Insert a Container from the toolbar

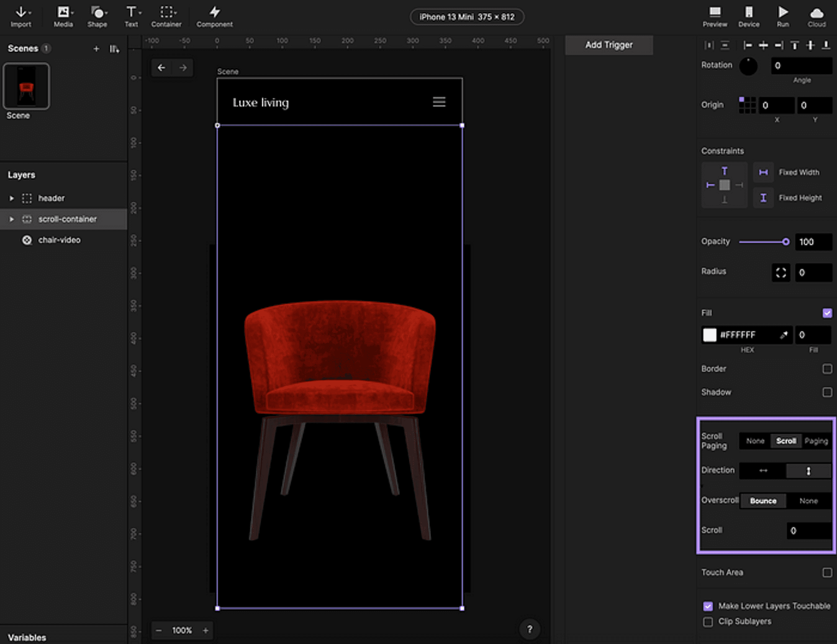click(166, 17)
